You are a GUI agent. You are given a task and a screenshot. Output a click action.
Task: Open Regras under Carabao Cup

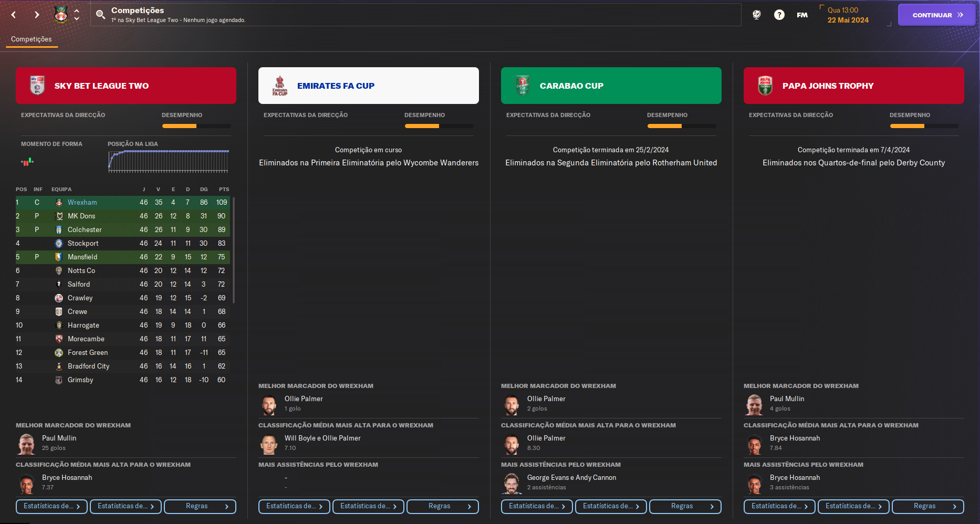pyautogui.click(x=685, y=506)
